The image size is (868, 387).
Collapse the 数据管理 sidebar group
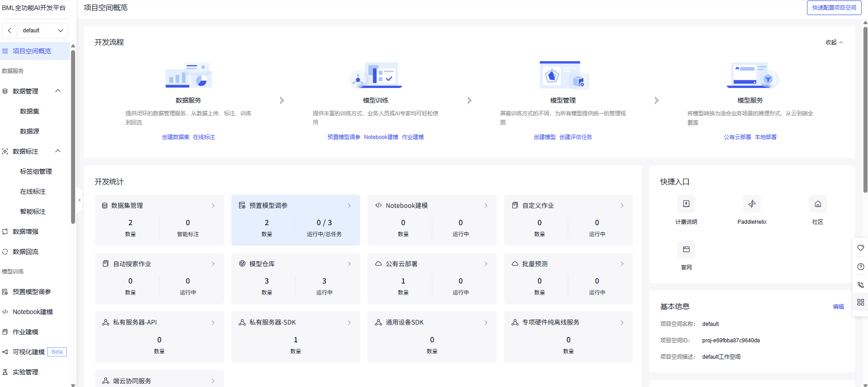[x=58, y=91]
